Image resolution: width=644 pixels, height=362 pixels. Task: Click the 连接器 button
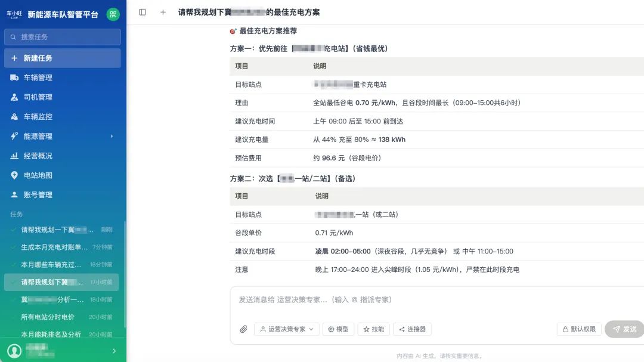point(413,329)
